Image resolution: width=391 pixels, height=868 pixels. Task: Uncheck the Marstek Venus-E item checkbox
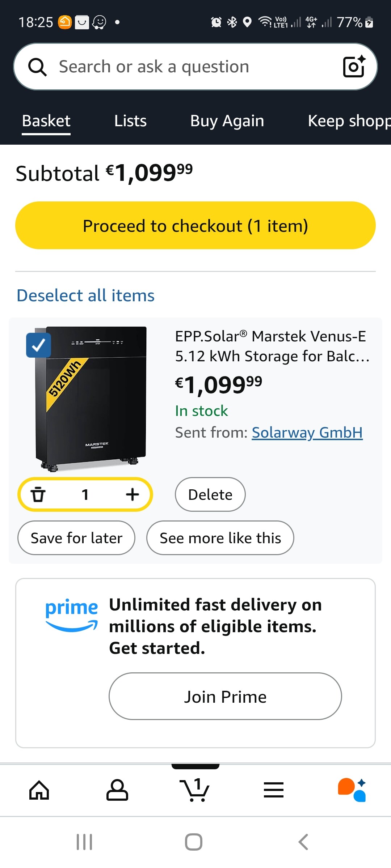(38, 345)
